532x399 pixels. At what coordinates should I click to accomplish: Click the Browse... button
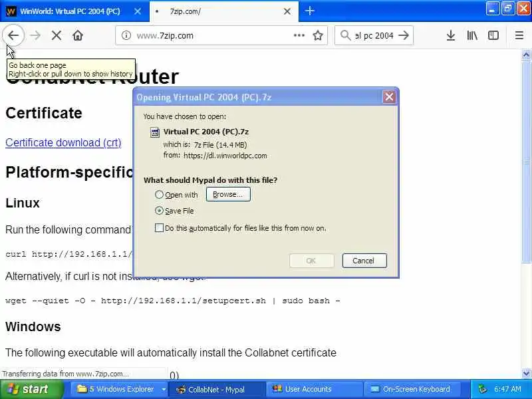coord(228,194)
